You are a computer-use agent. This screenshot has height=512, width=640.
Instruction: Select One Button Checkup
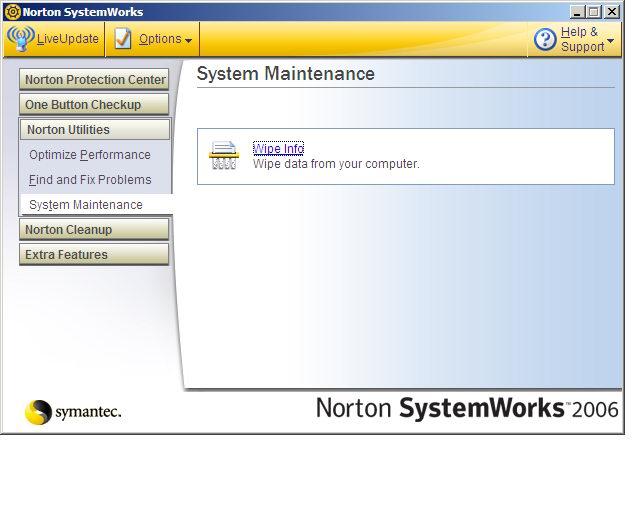pyautogui.click(x=94, y=105)
